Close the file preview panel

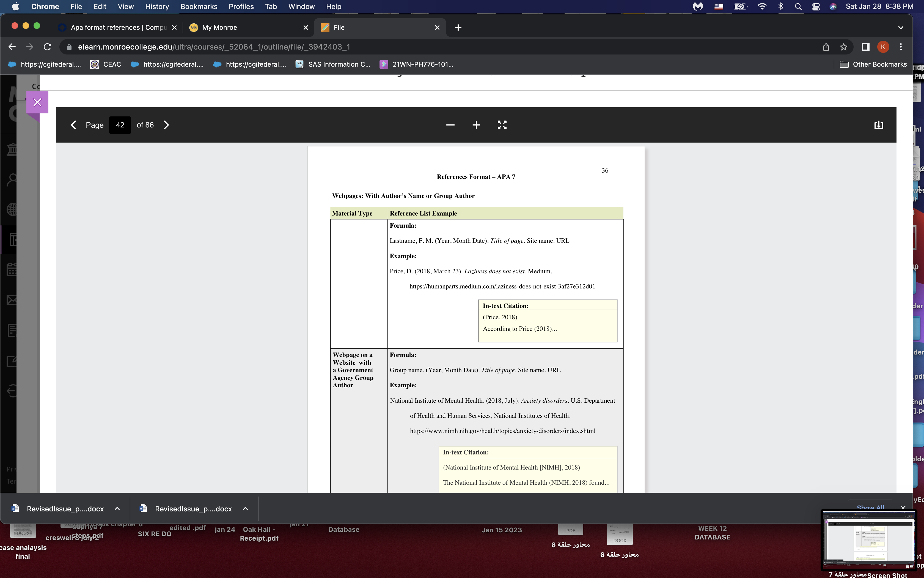point(37,102)
